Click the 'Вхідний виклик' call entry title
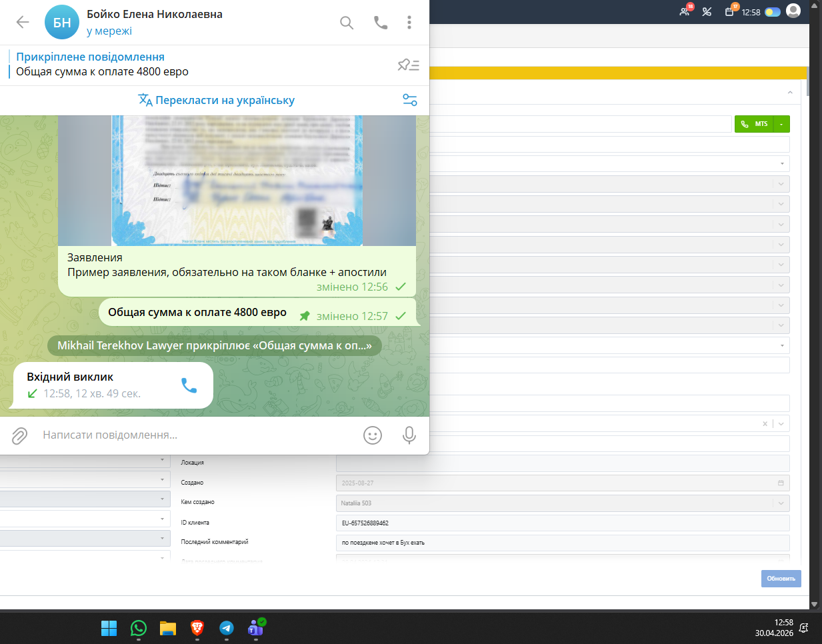The height and width of the screenshot is (644, 822). (70, 377)
